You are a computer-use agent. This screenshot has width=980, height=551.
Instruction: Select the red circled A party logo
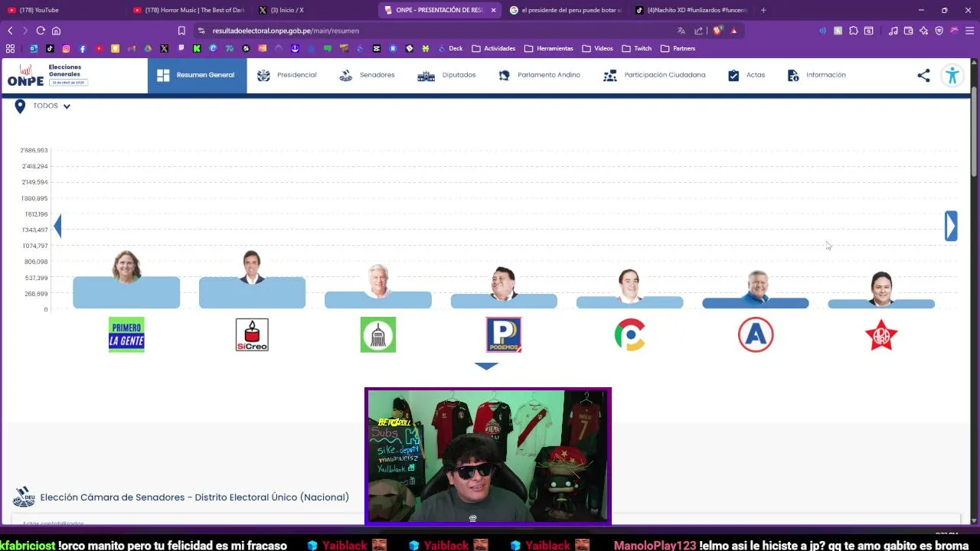click(x=756, y=334)
